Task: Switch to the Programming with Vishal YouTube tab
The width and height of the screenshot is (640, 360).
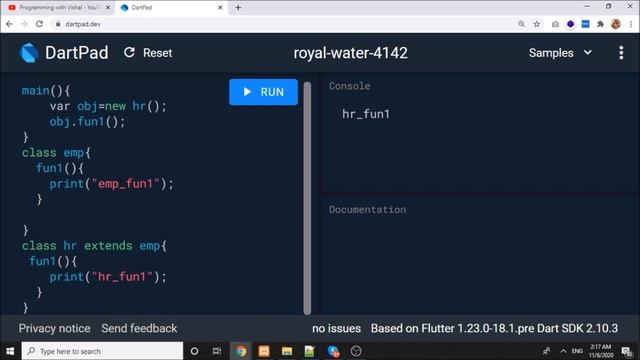Action: (x=59, y=7)
